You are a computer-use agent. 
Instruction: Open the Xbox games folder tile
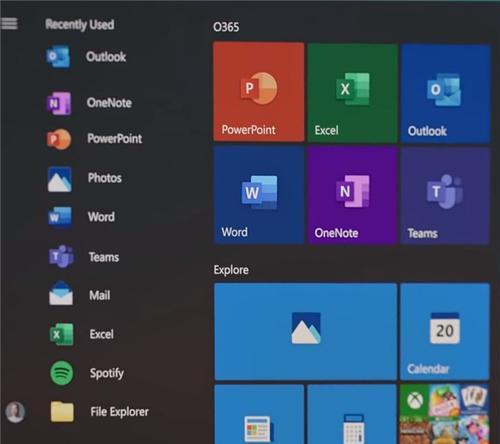tap(445, 414)
